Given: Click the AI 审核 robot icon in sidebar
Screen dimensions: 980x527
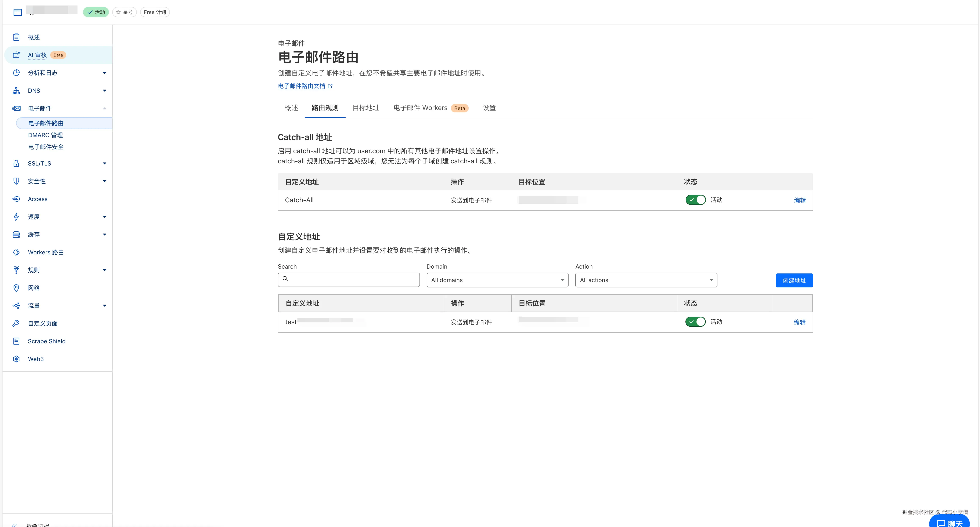Looking at the screenshot, I should coord(16,55).
